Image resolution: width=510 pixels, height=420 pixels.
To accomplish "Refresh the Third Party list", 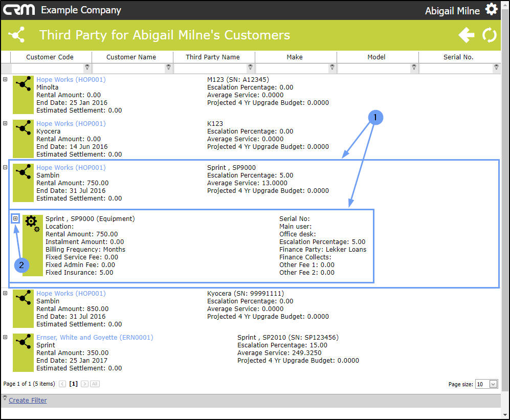I will 489,35.
